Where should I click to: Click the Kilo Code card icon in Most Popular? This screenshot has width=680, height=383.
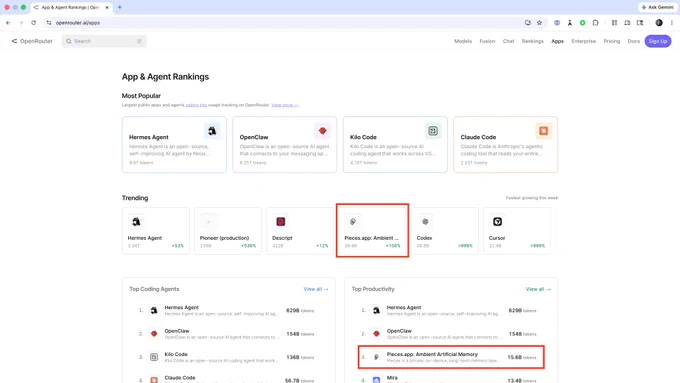pyautogui.click(x=433, y=131)
